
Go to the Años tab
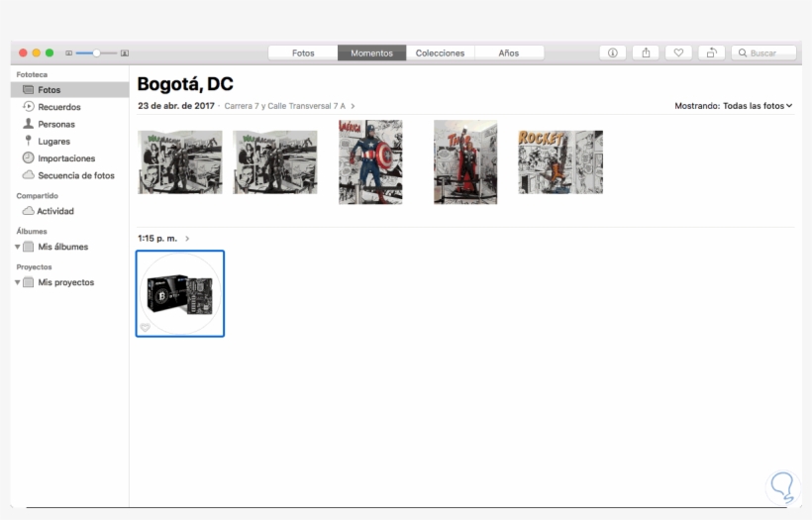[509, 52]
